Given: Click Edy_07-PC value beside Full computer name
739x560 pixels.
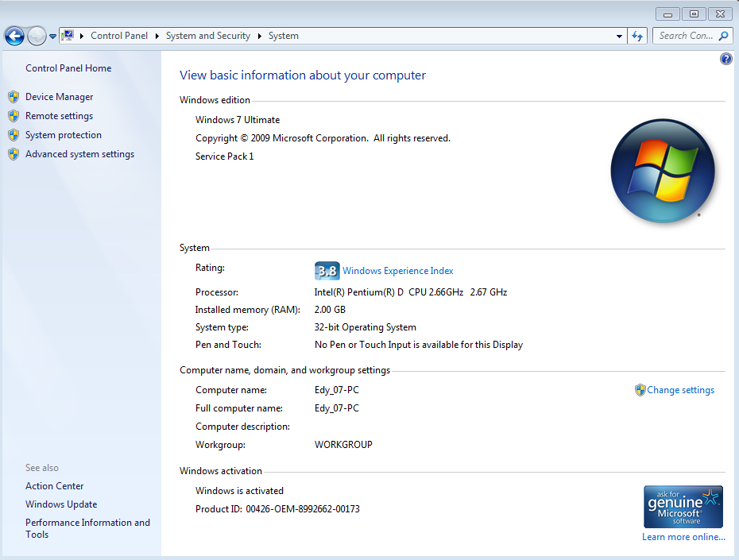Looking at the screenshot, I should [x=336, y=408].
